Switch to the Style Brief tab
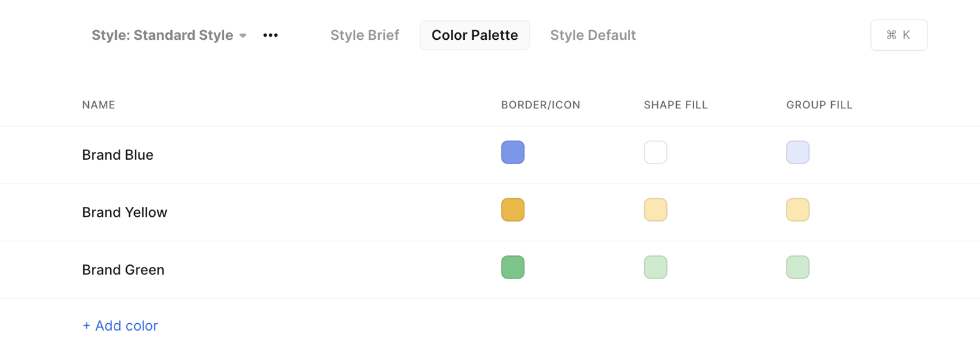 364,36
